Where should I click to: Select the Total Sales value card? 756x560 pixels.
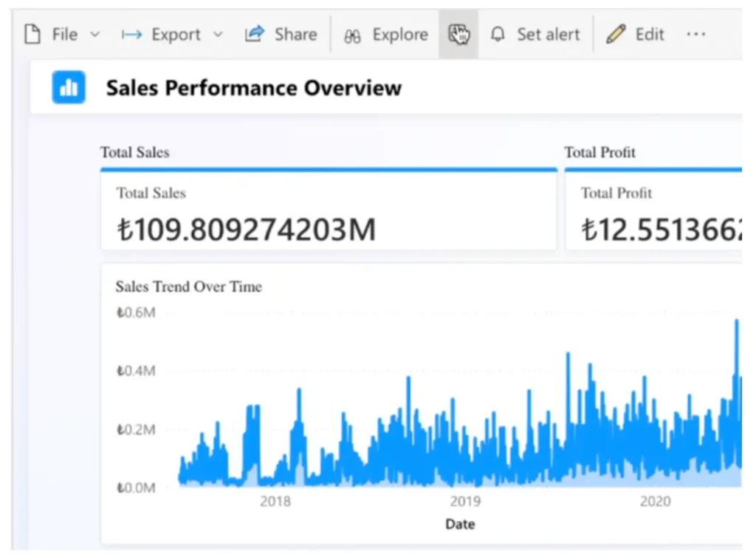point(329,213)
